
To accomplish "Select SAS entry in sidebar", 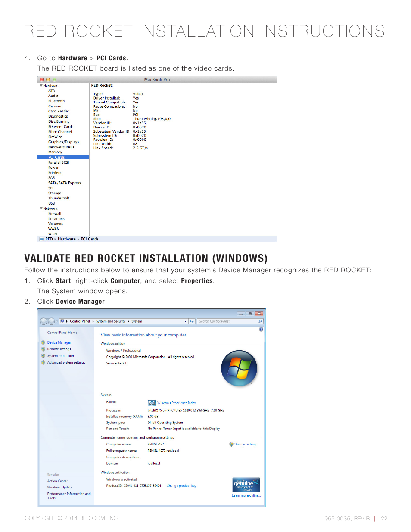I will pos(51,178).
